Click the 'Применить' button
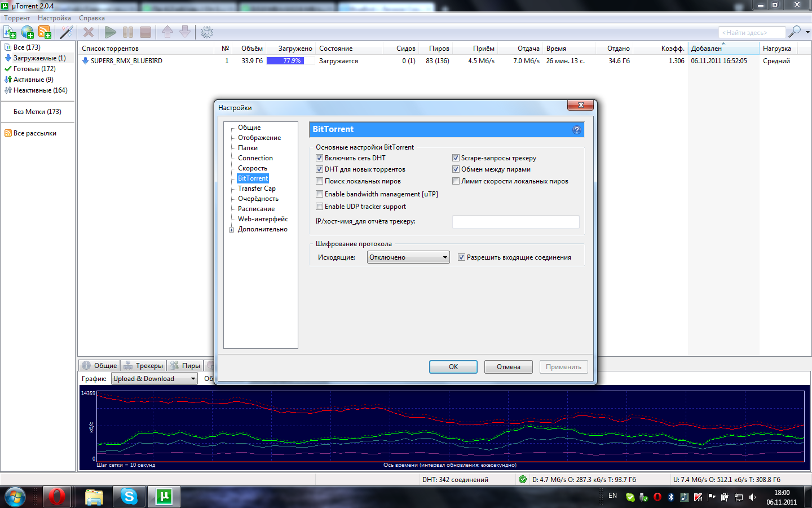812x508 pixels. 563,367
